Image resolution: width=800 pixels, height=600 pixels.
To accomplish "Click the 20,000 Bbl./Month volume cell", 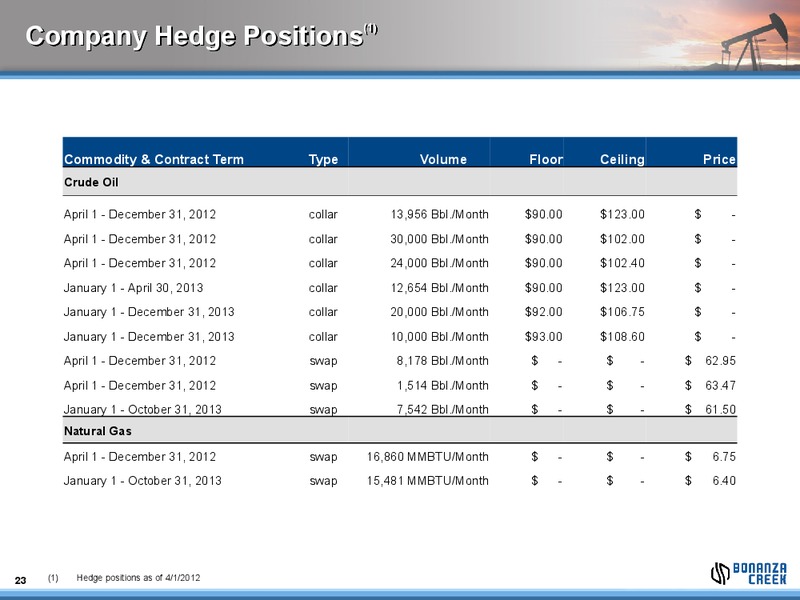I will tap(439, 312).
